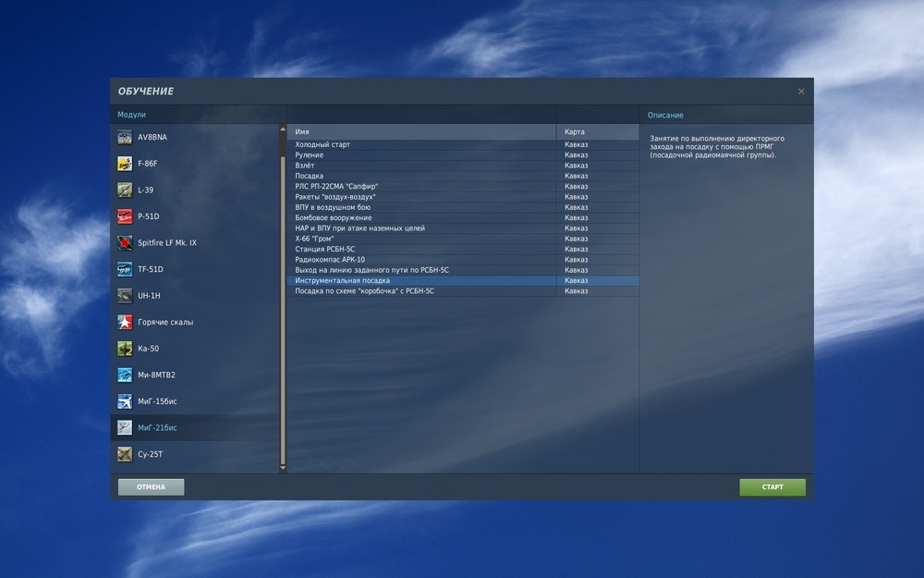924x578 pixels.
Task: Click the F-86F module name
Action: point(147,164)
